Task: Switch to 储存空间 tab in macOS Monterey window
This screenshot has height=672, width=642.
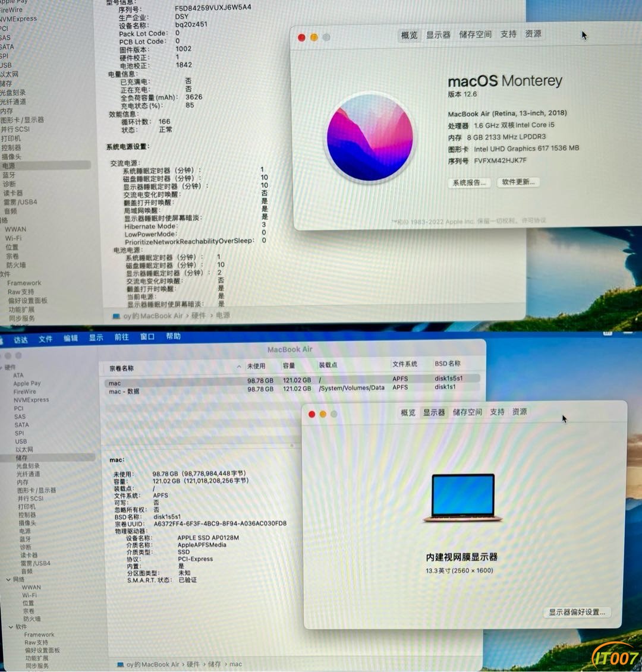Action: tap(475, 34)
